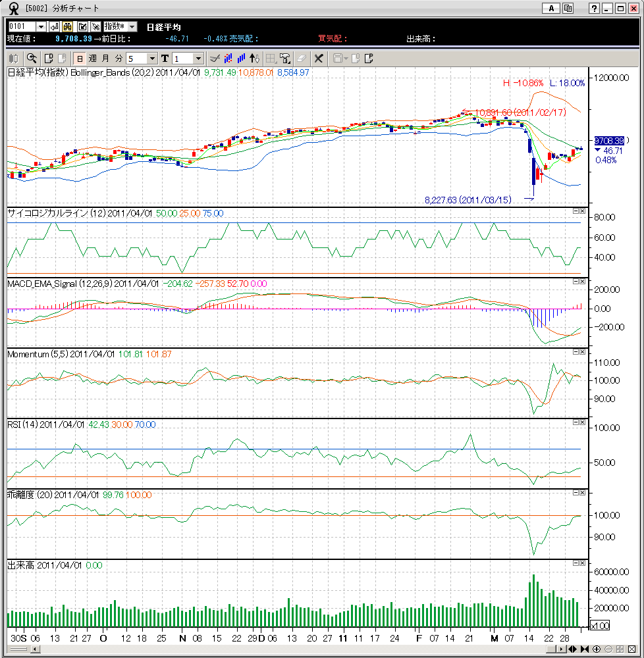Expand the minute interval dropdown showing 5
Image resolution: width=644 pixels, height=658 pixels.
pyautogui.click(x=153, y=58)
